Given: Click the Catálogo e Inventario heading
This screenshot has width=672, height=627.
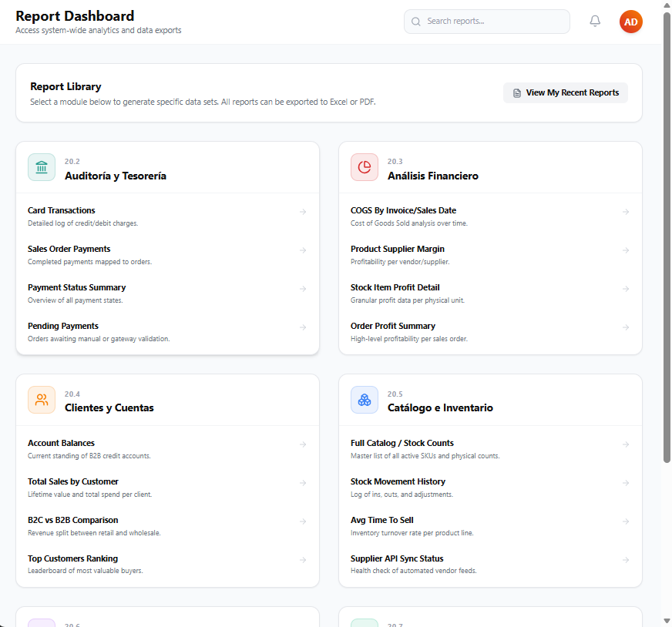Looking at the screenshot, I should coord(440,407).
